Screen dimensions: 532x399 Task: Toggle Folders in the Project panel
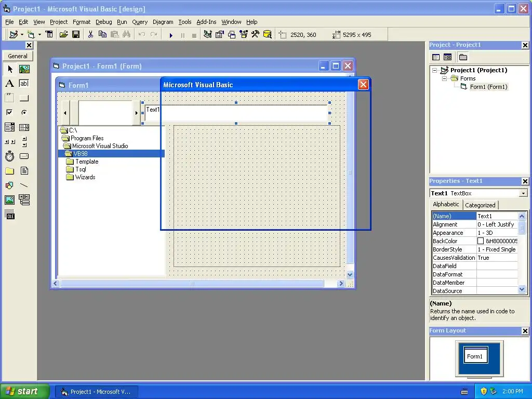click(463, 57)
